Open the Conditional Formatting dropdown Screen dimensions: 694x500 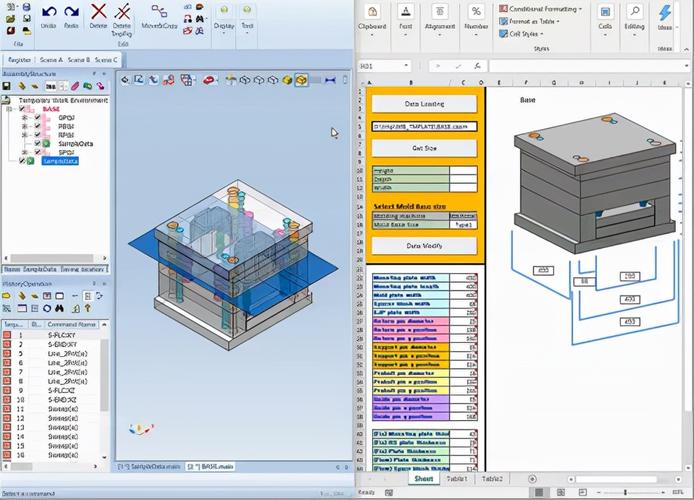(x=540, y=9)
